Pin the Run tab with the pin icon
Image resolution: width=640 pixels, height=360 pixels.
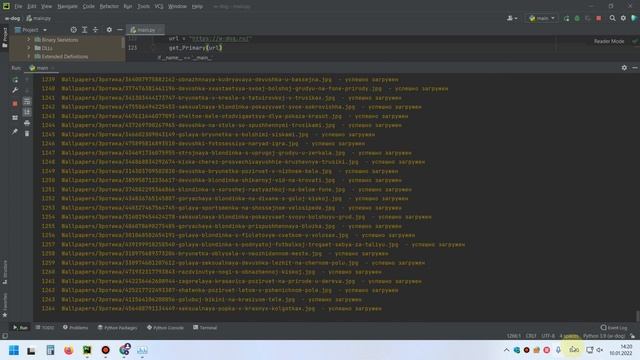[x=15, y=131]
